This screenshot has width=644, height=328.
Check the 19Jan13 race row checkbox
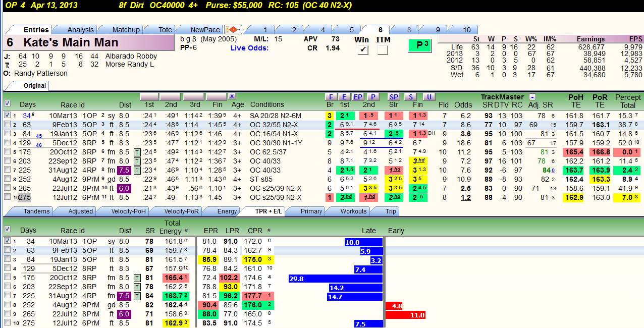[7, 133]
